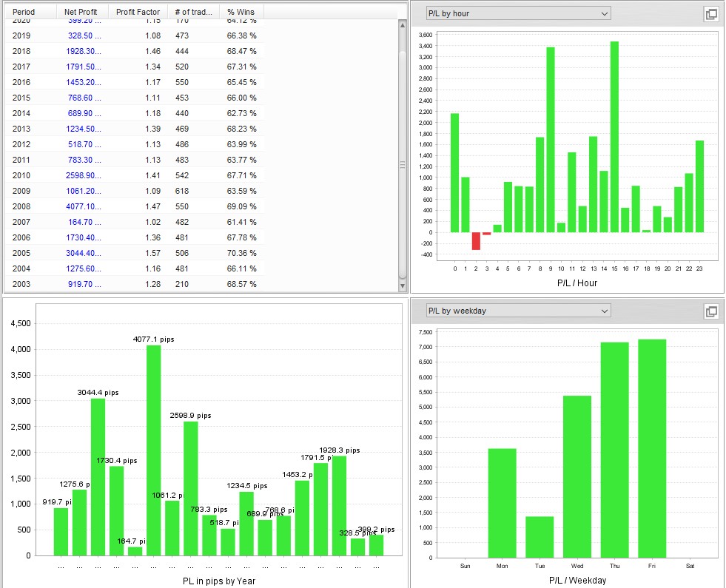Screen dimensions: 726x588
Task: Select the 2015 period row
Action: tap(134, 98)
